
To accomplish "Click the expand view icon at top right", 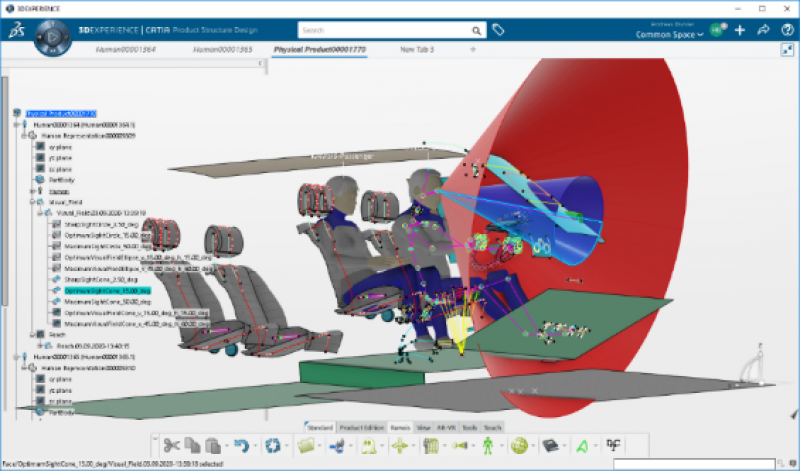I will 787,49.
